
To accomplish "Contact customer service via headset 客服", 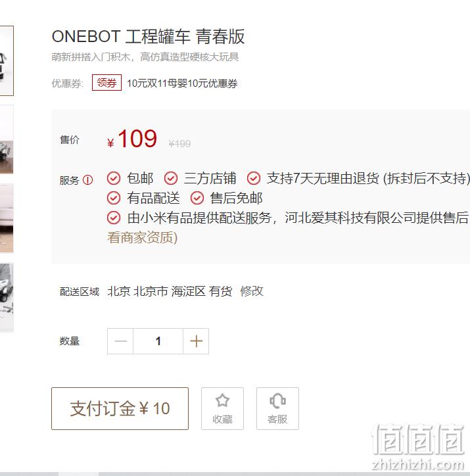I will [x=277, y=408].
